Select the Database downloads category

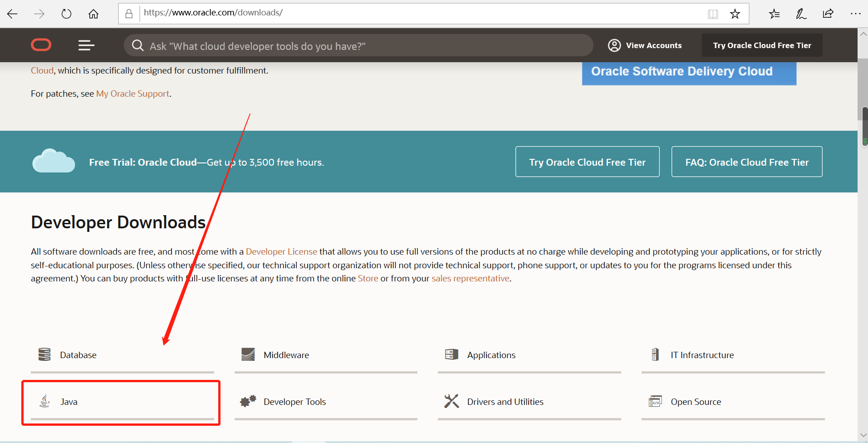click(78, 354)
